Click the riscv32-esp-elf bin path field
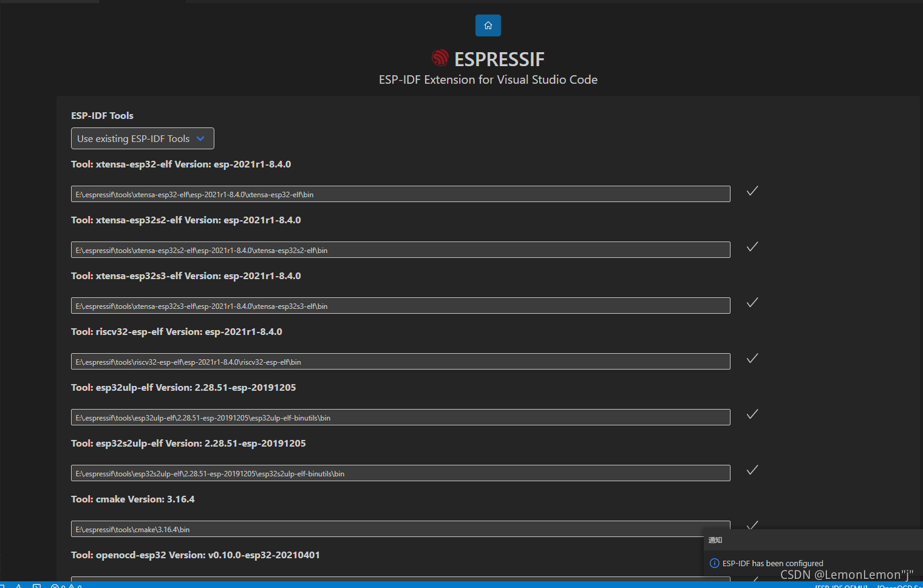This screenshot has height=588, width=923. tap(401, 362)
